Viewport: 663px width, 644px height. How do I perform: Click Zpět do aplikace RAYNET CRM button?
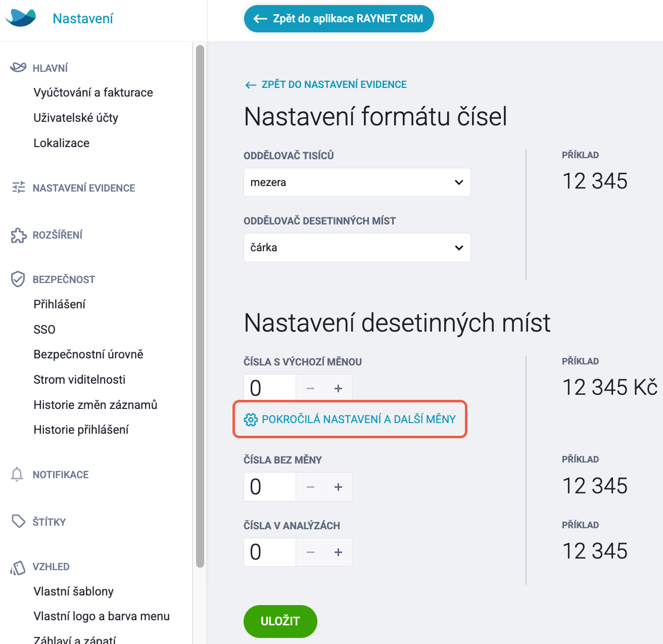[339, 19]
